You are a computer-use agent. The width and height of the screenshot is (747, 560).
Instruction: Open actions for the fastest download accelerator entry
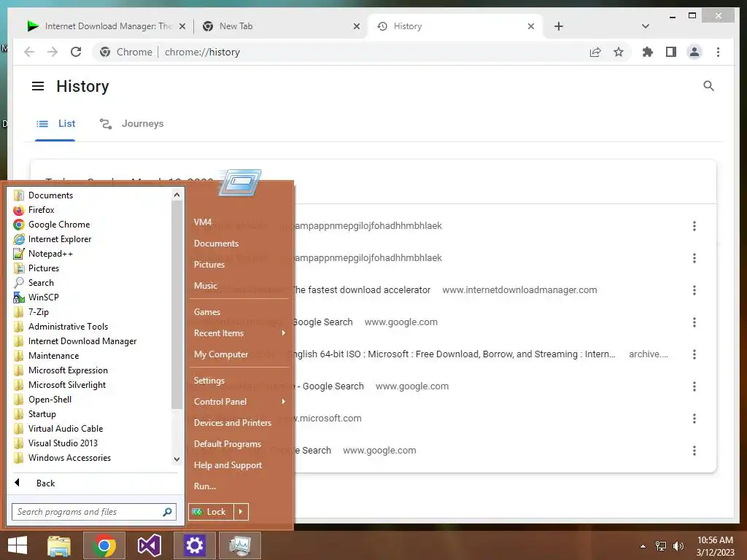[694, 290]
